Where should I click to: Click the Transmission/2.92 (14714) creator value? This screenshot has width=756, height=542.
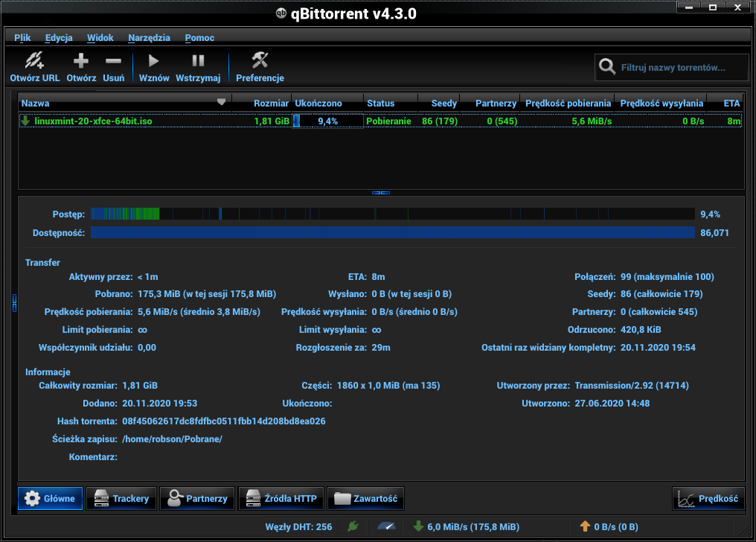pyautogui.click(x=632, y=386)
